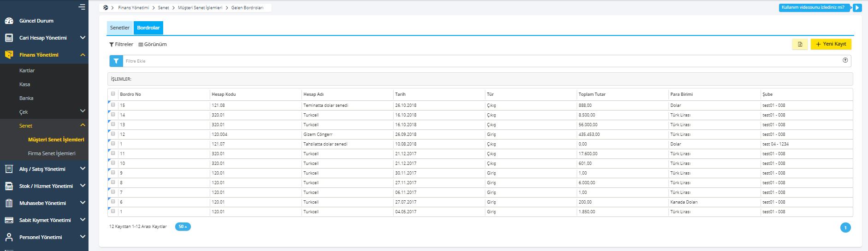Expand Personel Yönetimi chevron
Screen dimensions: 868x251
[83, 237]
